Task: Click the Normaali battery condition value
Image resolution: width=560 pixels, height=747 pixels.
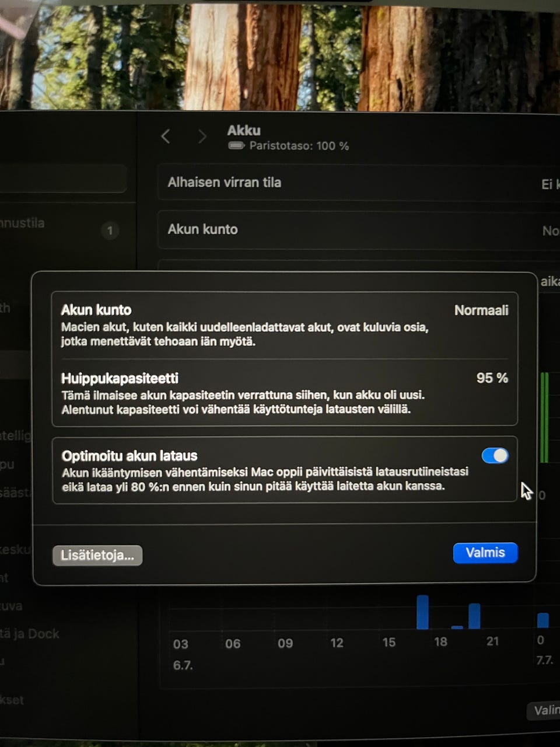Action: (481, 310)
